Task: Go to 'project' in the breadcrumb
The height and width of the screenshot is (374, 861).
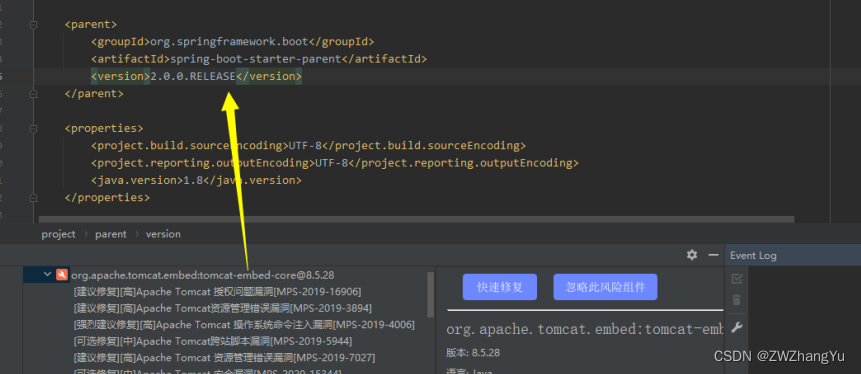Action: [58, 234]
